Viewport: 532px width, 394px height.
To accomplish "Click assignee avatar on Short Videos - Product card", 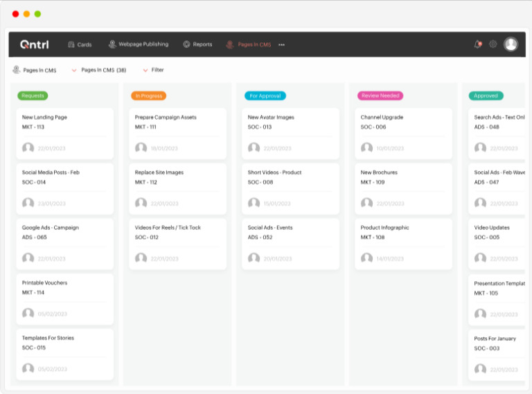I will tap(254, 203).
